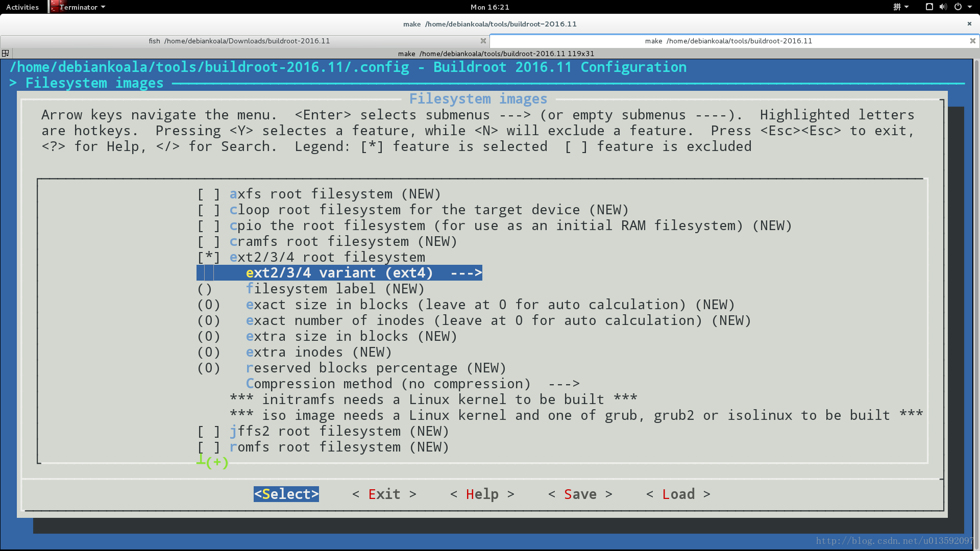
Task: Click the Select button at the bottom
Action: pos(286,494)
